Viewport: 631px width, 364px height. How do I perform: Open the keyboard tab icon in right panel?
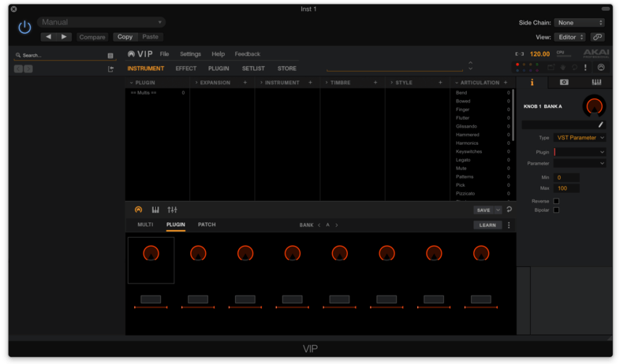click(596, 83)
